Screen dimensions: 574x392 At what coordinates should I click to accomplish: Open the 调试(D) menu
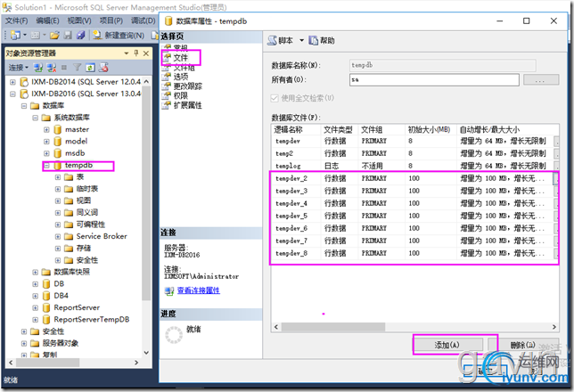click(x=143, y=20)
